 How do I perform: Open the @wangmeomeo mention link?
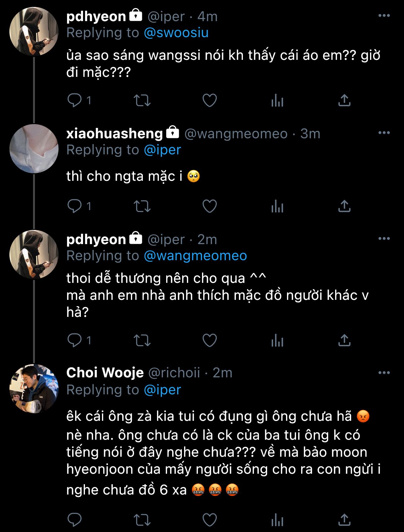coord(195,256)
